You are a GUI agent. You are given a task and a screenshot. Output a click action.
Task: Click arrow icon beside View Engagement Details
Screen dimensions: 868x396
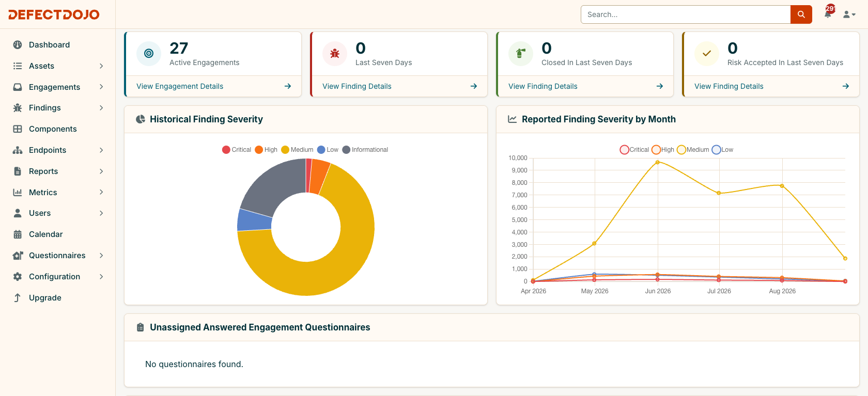[288, 86]
